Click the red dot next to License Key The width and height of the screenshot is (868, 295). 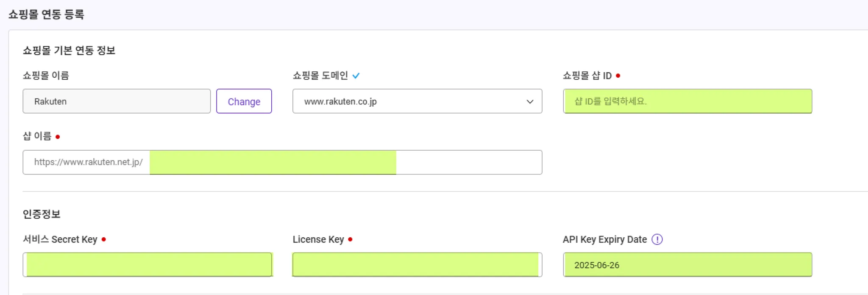tap(350, 239)
